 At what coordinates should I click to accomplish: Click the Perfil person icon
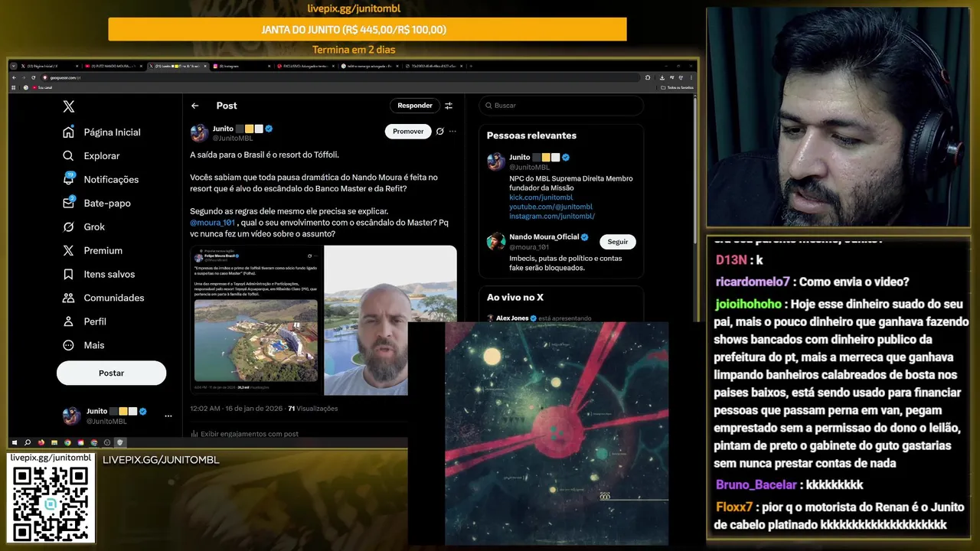point(69,322)
